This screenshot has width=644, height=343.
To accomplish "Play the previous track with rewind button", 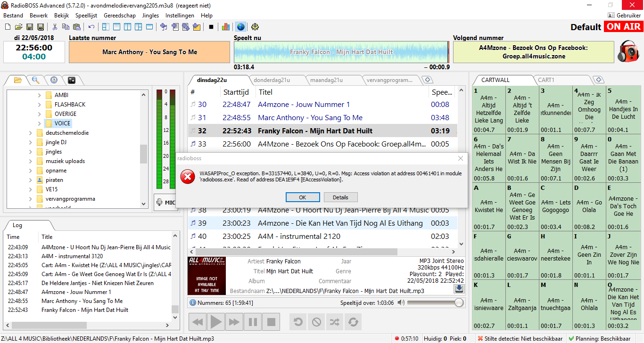I will 198,322.
